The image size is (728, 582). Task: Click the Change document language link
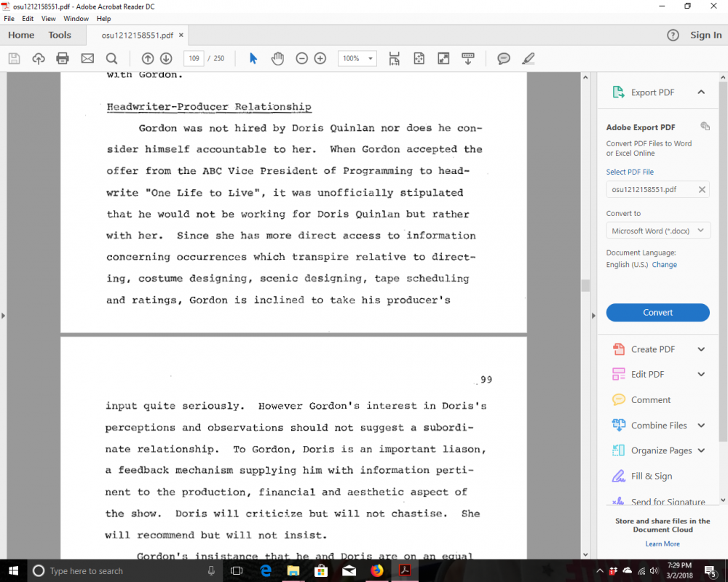[x=664, y=264]
